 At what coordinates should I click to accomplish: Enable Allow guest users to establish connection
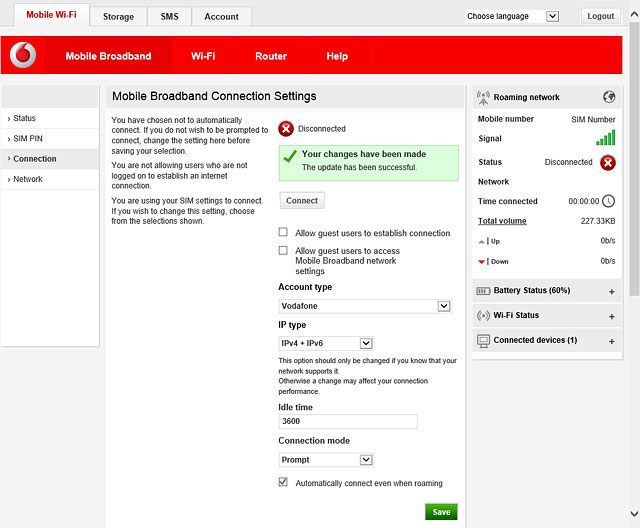(283, 232)
